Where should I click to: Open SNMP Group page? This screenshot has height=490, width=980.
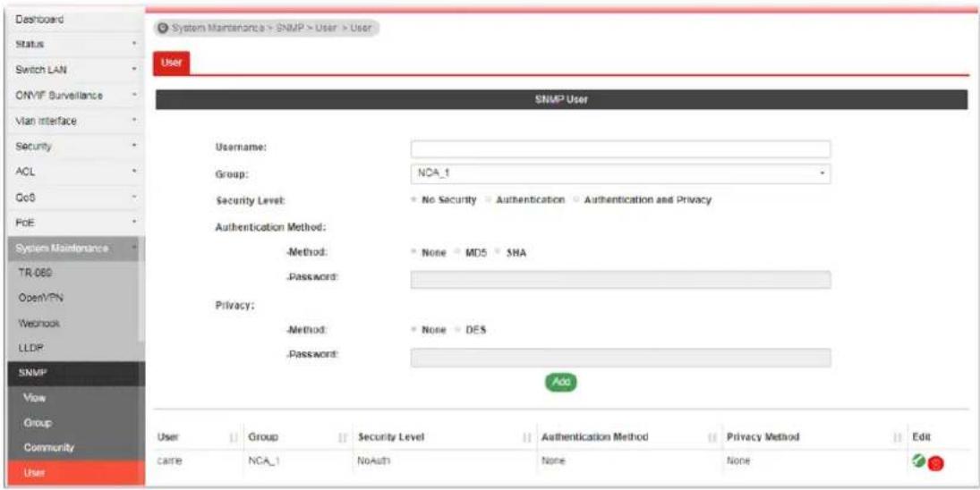(76, 423)
